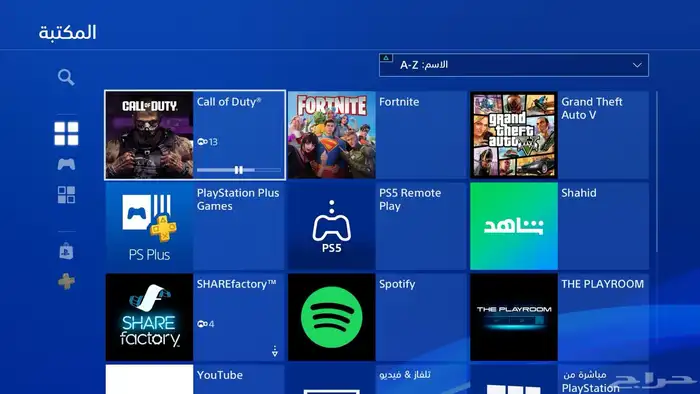Open the PlayStation Plus icon in the sidebar
700x394 pixels.
click(x=66, y=282)
